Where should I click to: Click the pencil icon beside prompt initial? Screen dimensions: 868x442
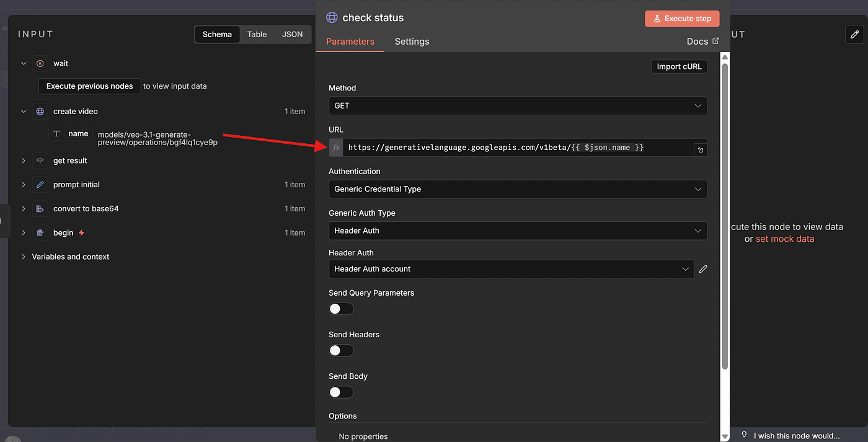[x=40, y=185]
